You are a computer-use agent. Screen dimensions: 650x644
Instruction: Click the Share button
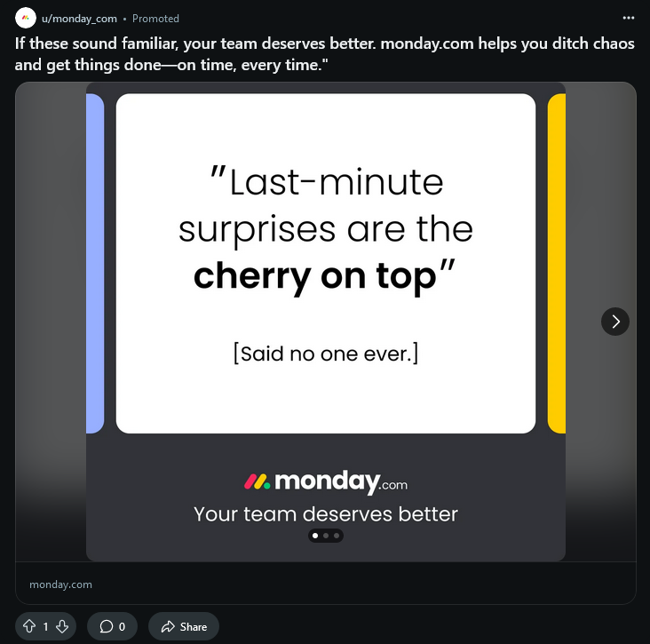coord(184,626)
